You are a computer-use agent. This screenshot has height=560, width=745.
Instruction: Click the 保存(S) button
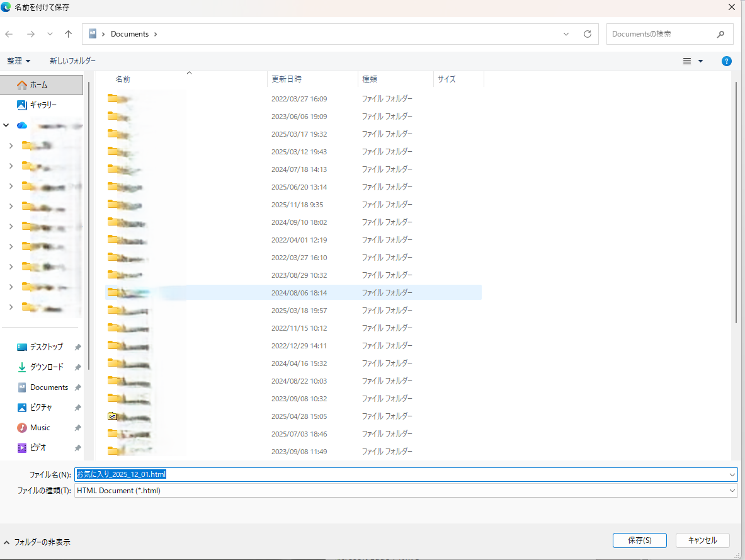click(x=639, y=540)
